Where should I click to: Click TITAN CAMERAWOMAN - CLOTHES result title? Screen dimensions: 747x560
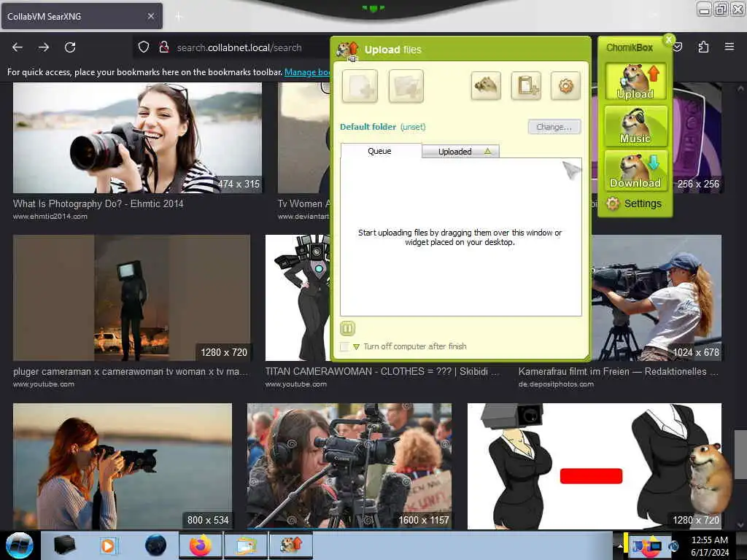coord(382,371)
